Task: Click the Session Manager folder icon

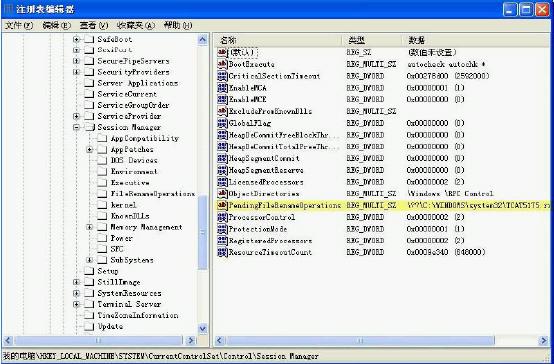Action: (89, 127)
